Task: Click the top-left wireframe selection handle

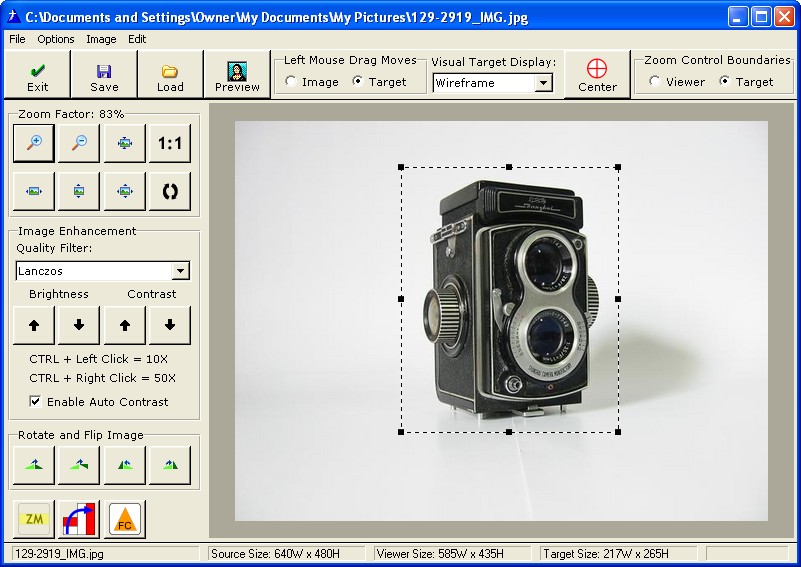Action: click(401, 167)
